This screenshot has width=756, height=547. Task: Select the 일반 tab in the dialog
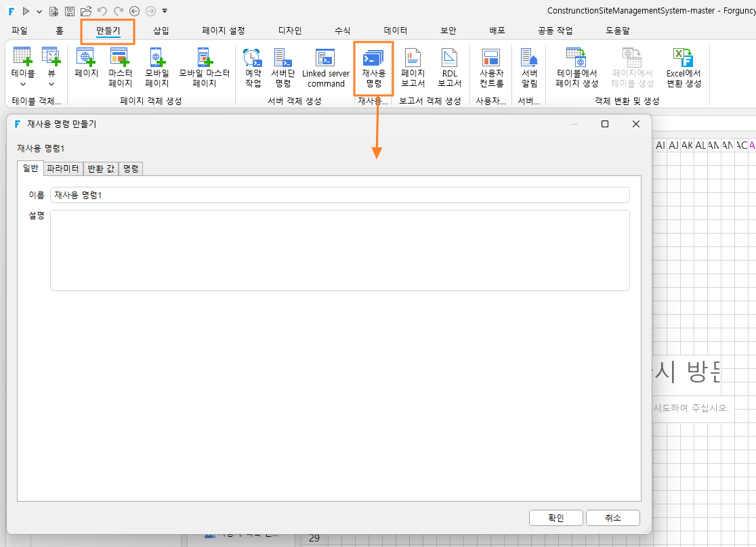point(30,168)
